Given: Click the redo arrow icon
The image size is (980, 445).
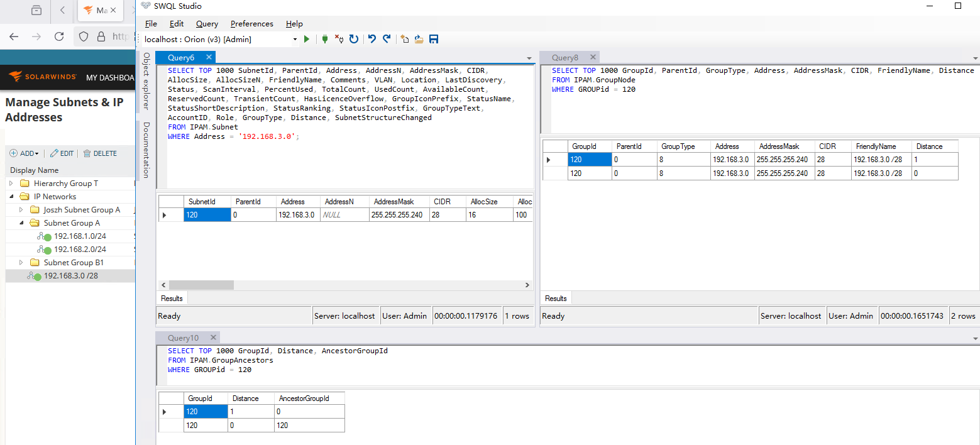Looking at the screenshot, I should [387, 39].
